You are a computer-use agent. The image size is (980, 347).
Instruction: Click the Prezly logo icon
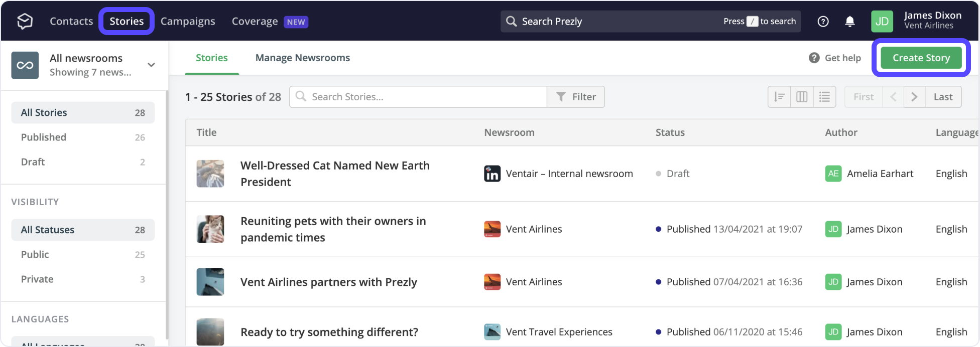[25, 21]
